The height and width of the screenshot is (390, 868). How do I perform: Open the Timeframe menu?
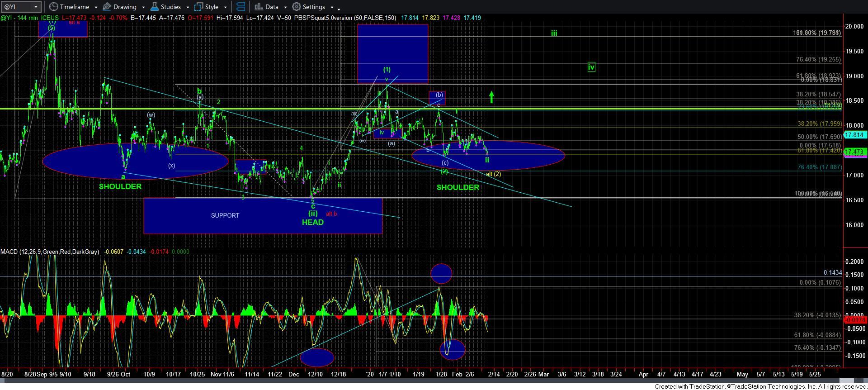click(x=74, y=7)
